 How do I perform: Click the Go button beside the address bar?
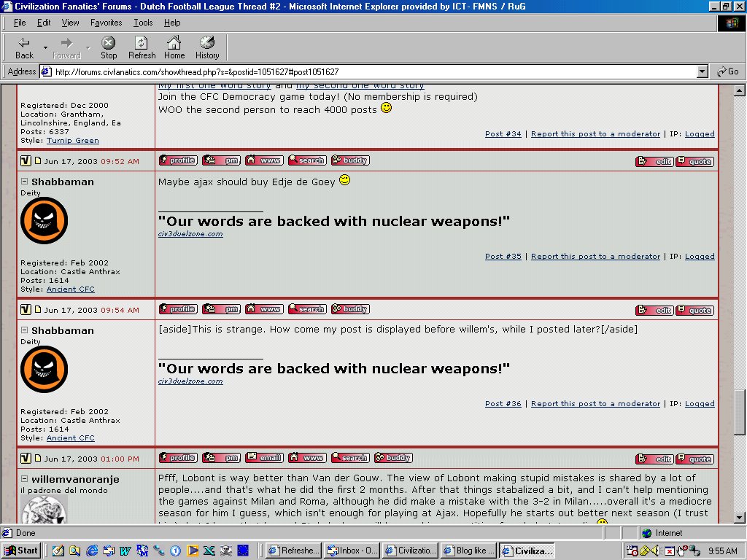click(728, 72)
